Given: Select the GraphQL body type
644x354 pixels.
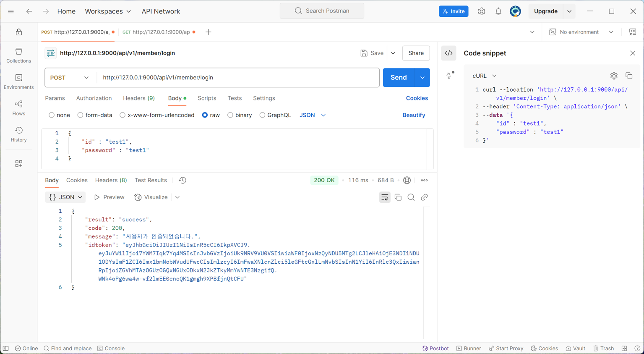Looking at the screenshot, I should (x=262, y=115).
